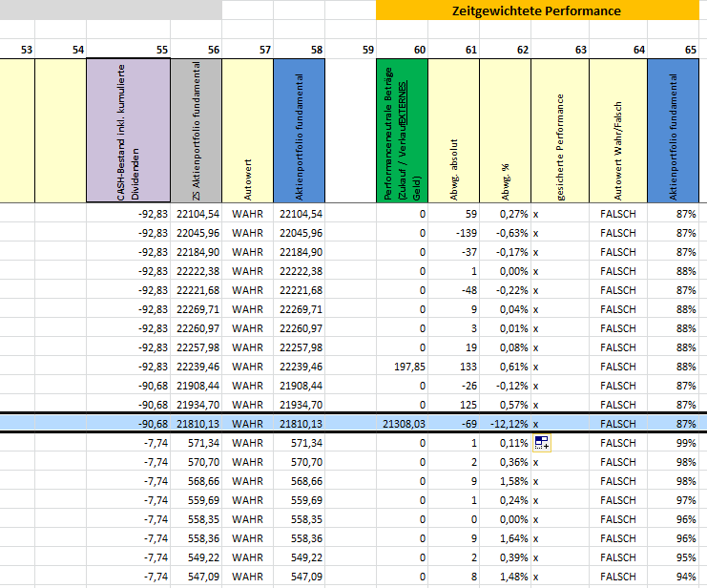Click the cell with value 197,85
The height and width of the screenshot is (588, 707).
(x=402, y=367)
